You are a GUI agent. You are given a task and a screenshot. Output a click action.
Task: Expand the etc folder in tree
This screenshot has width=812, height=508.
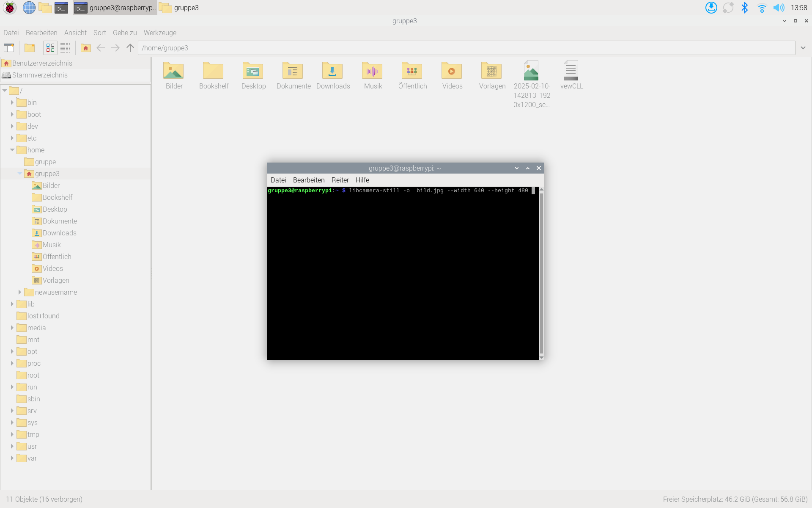pyautogui.click(x=12, y=138)
